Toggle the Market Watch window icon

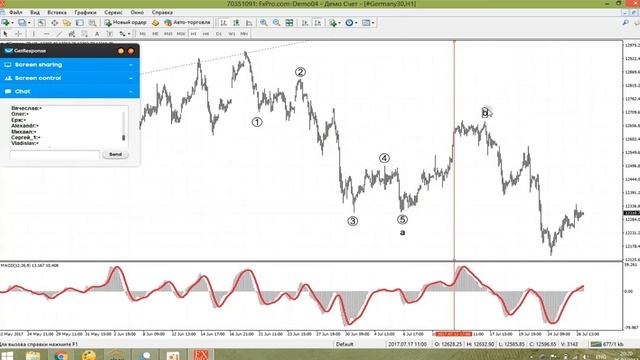41,23
